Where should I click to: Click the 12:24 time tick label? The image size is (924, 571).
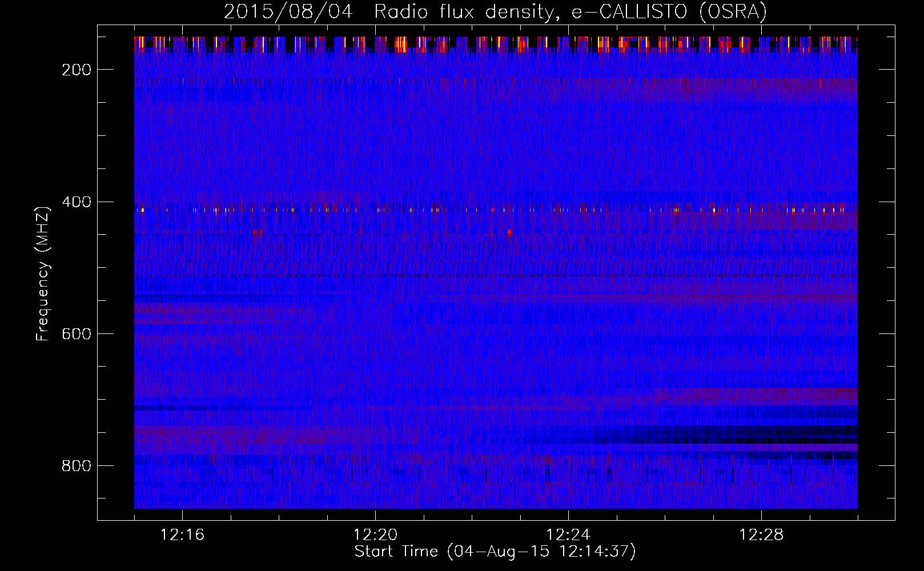point(568,535)
